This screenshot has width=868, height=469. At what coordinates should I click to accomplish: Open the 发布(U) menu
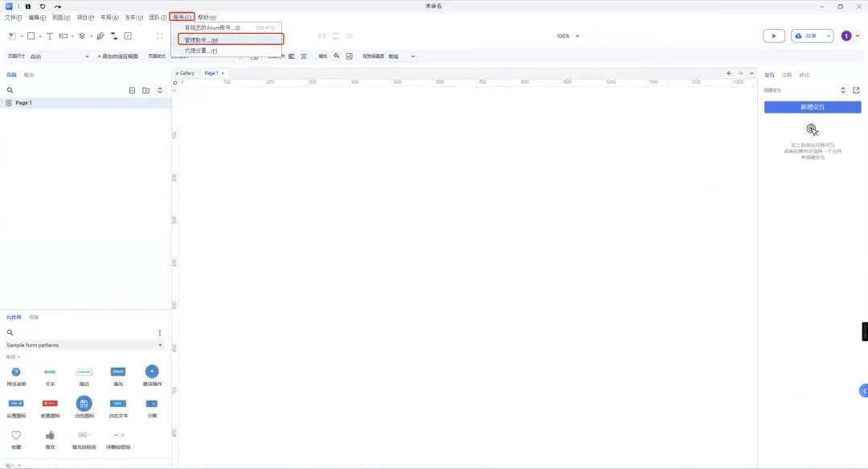click(134, 18)
